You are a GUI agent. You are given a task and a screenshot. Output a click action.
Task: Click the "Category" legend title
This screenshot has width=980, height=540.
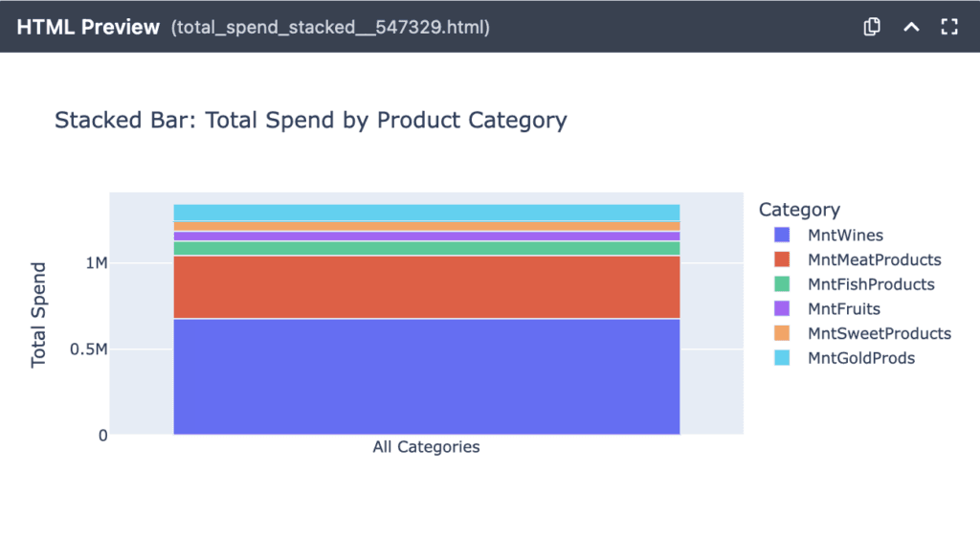798,210
